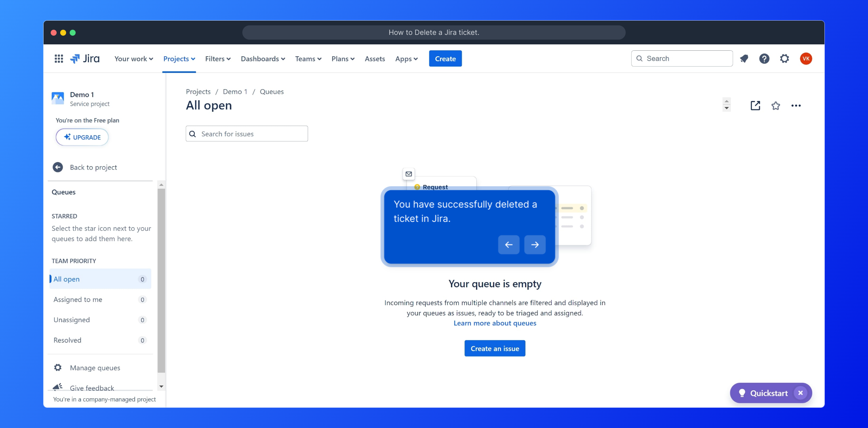This screenshot has height=428, width=868.
Task: Select the Assets menu item
Action: click(375, 59)
